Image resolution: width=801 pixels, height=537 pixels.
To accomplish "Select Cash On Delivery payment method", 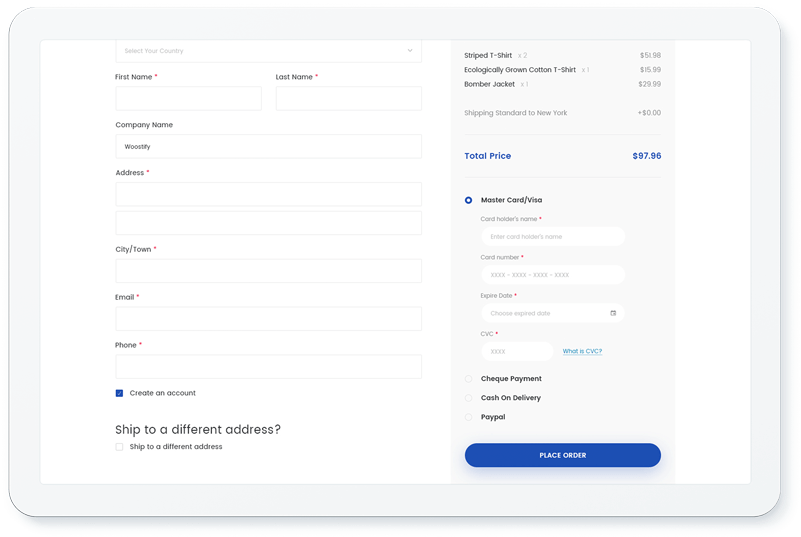I will (468, 398).
